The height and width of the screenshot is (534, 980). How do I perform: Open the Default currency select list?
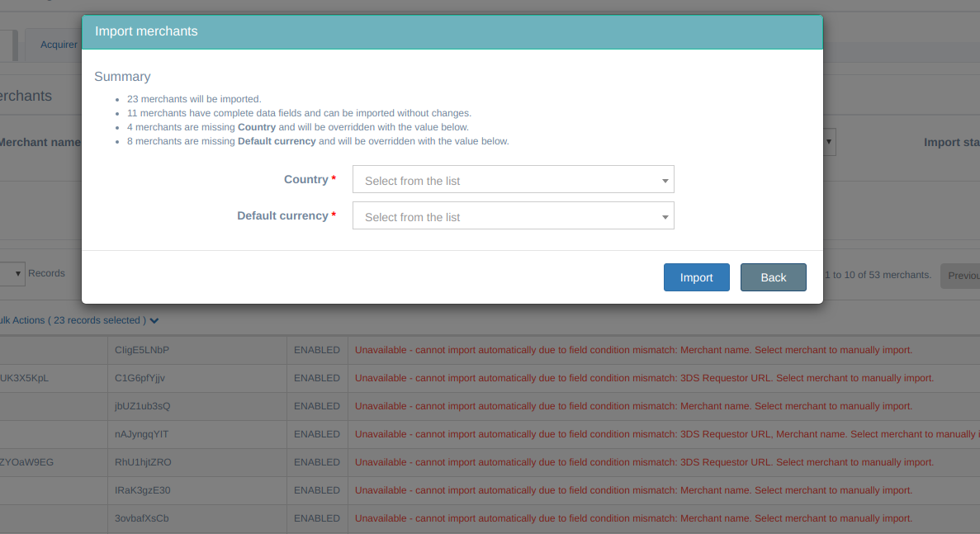513,216
